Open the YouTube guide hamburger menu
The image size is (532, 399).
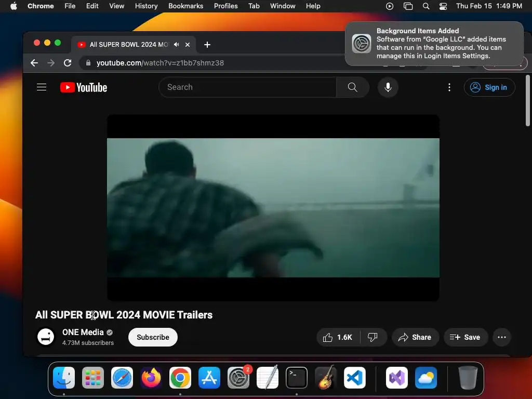42,87
